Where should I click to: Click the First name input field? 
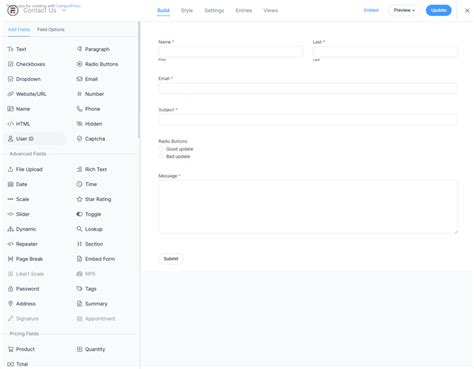pyautogui.click(x=231, y=52)
